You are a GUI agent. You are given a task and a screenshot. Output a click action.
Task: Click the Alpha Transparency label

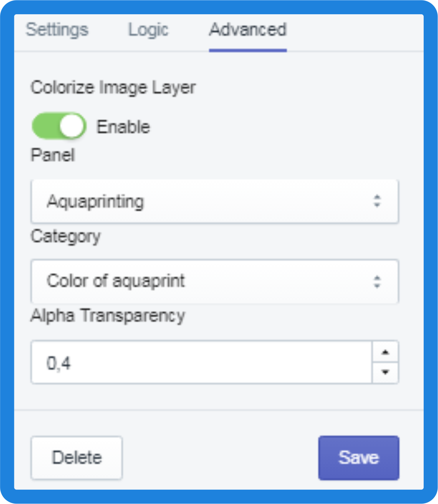click(108, 316)
